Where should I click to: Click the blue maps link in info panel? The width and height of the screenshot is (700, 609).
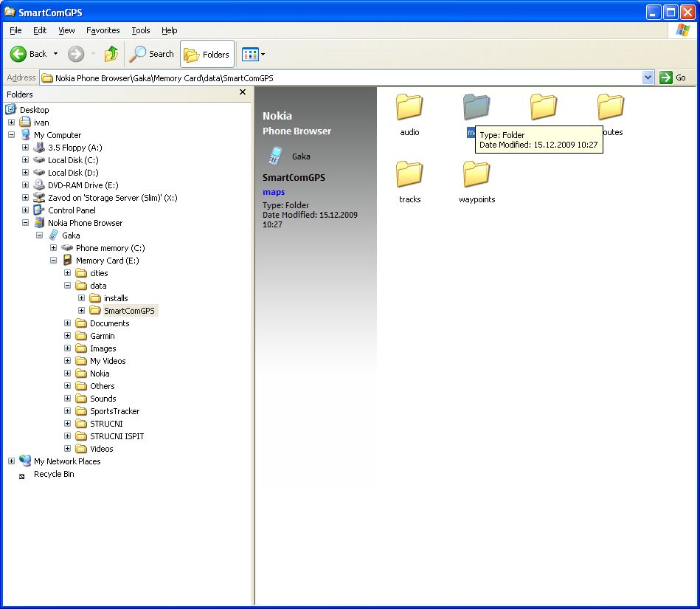(274, 192)
